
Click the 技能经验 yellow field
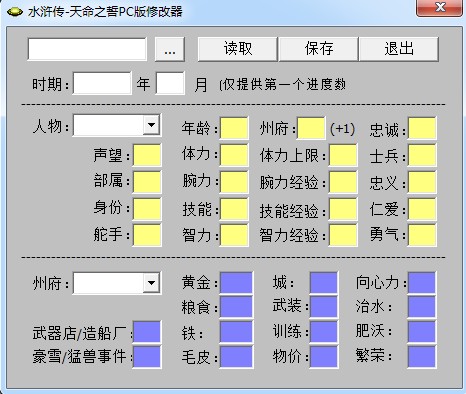tap(343, 209)
